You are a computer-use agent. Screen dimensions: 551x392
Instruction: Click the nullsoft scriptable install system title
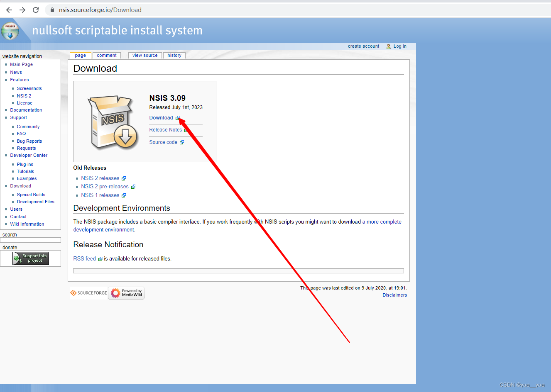point(118,31)
